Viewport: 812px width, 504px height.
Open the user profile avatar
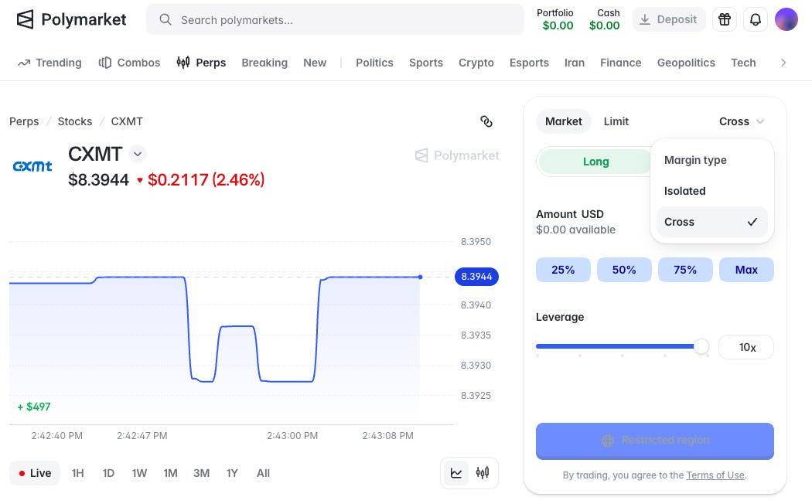point(786,19)
